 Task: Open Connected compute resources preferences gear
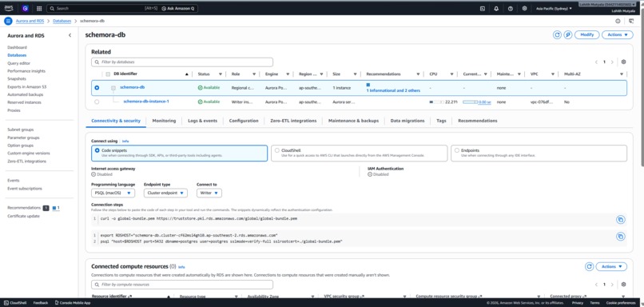pos(623,285)
